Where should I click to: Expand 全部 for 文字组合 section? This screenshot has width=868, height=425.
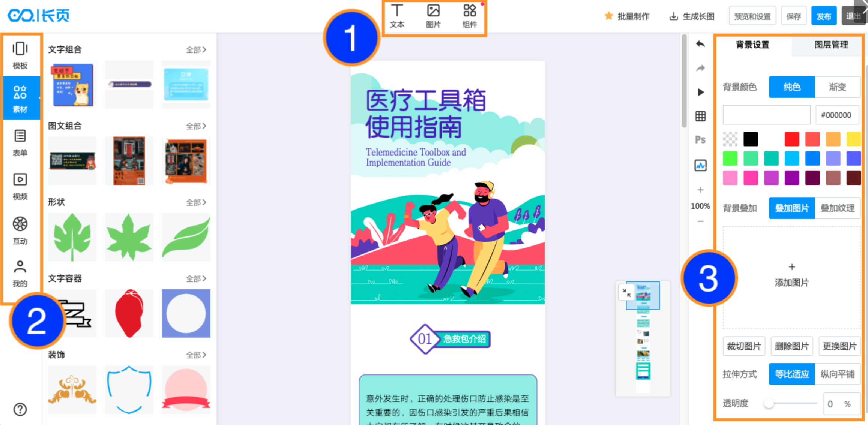tap(196, 49)
